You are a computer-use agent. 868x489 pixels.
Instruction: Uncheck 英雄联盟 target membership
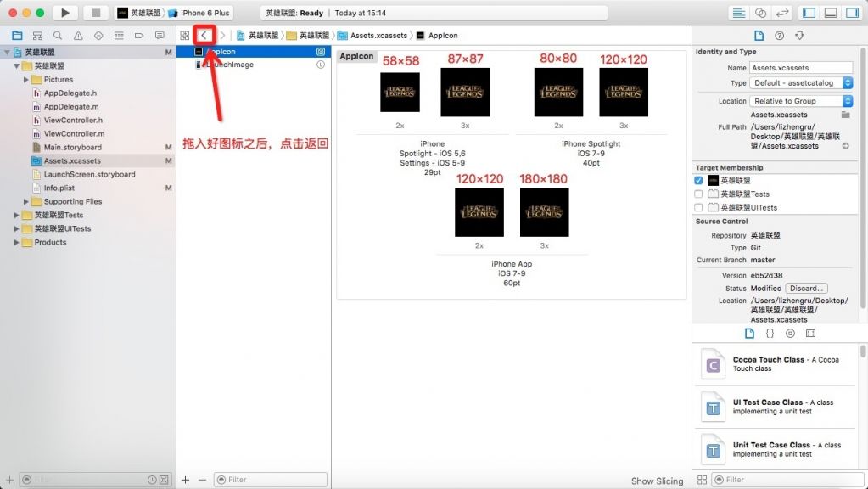coord(698,181)
